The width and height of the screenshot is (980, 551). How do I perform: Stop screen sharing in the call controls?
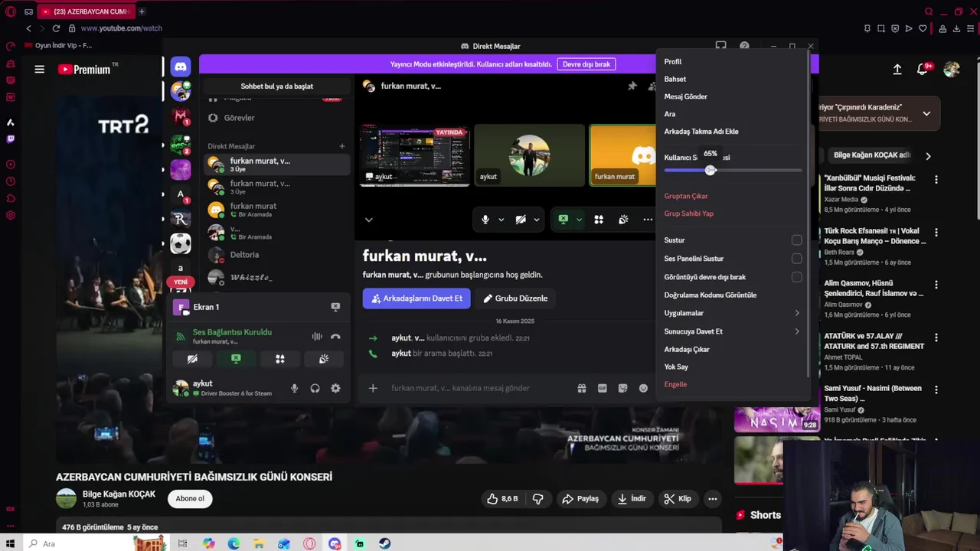pos(563,220)
